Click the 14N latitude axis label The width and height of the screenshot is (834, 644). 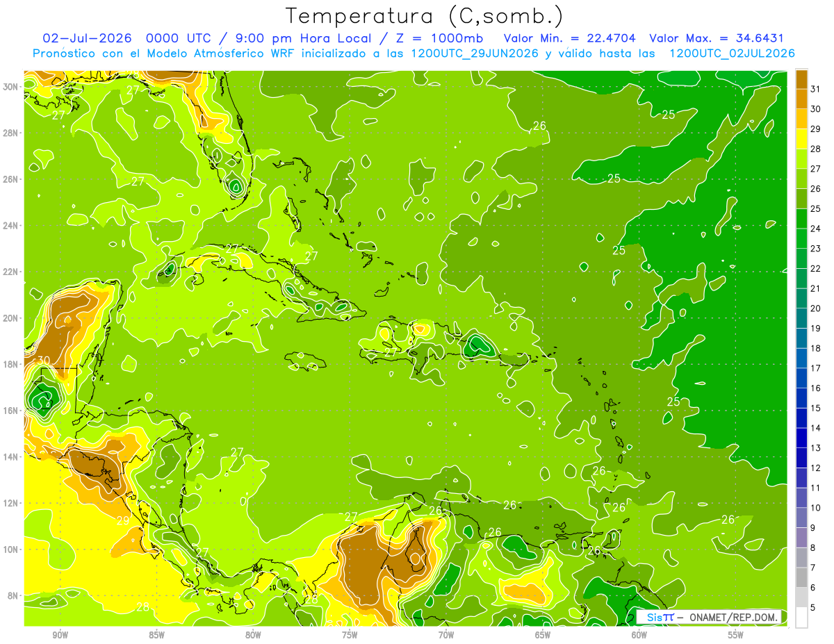10,457
